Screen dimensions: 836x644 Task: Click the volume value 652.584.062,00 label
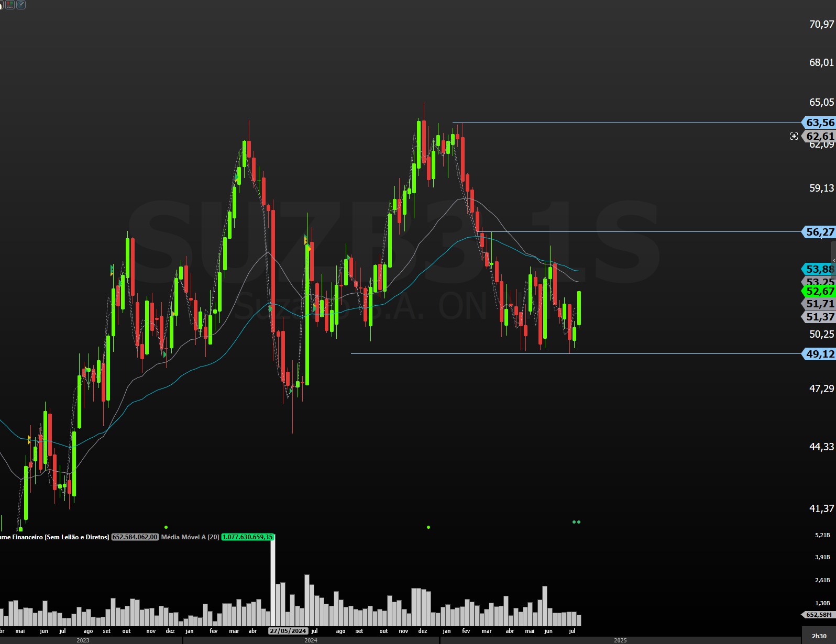135,537
